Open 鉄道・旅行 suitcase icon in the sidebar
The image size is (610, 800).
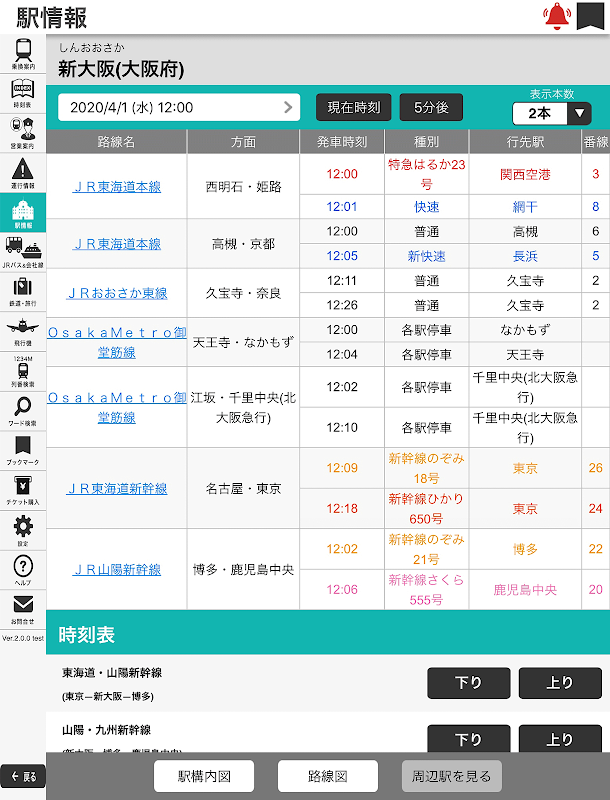pyautogui.click(x=23, y=292)
